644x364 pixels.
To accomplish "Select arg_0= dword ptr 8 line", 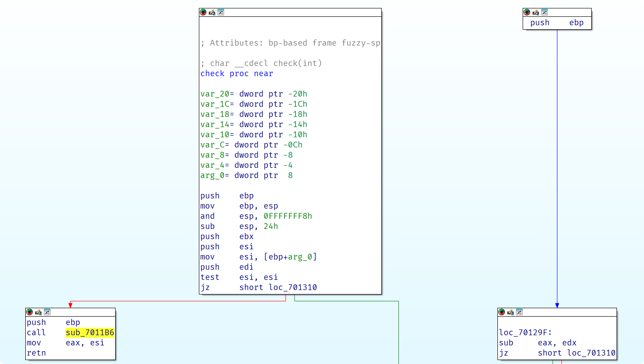I will (x=247, y=175).
